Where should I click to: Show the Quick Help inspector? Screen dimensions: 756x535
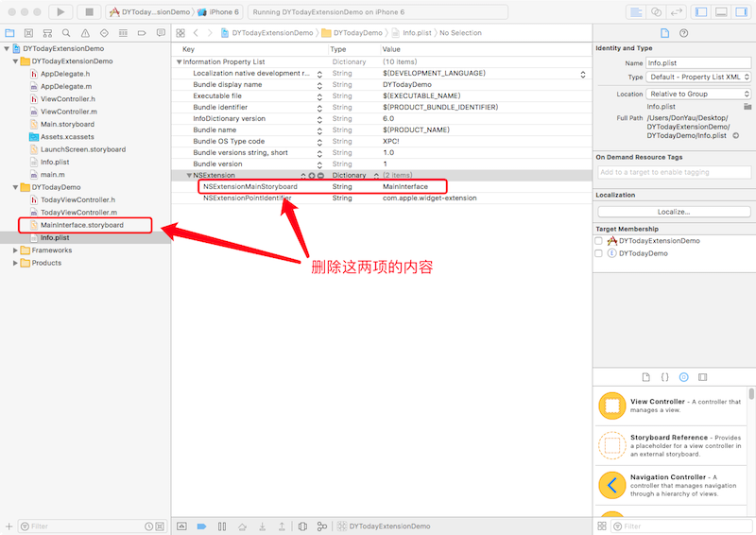(683, 33)
